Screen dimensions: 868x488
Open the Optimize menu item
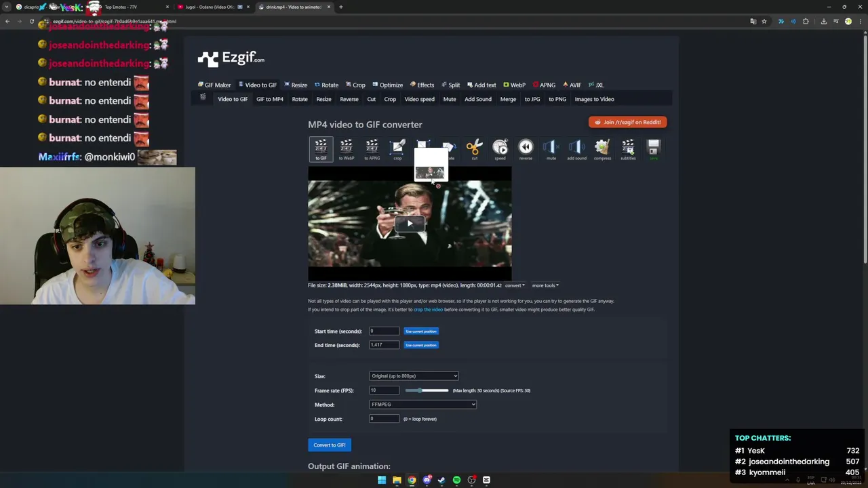[387, 85]
